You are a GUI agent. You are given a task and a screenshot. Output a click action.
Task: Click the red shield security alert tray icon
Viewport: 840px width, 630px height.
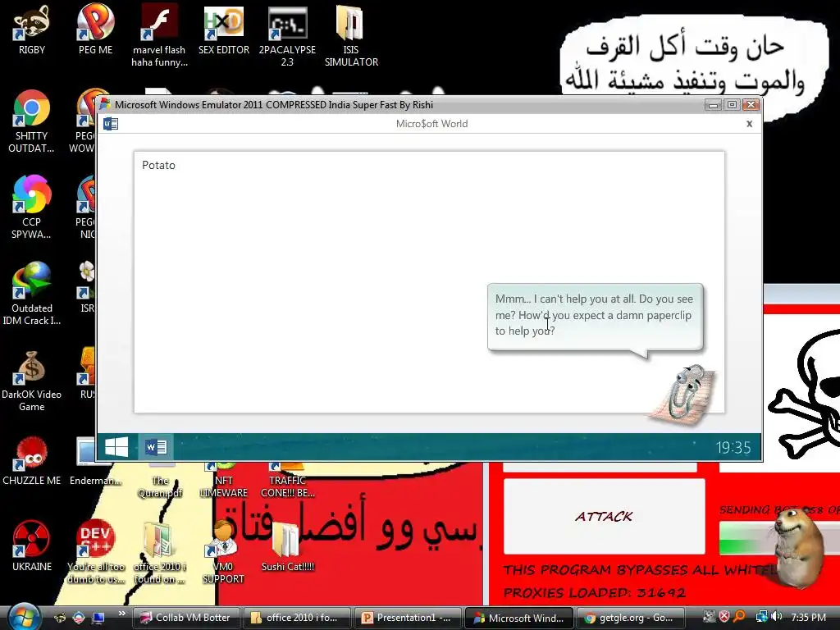pyautogui.click(x=724, y=617)
